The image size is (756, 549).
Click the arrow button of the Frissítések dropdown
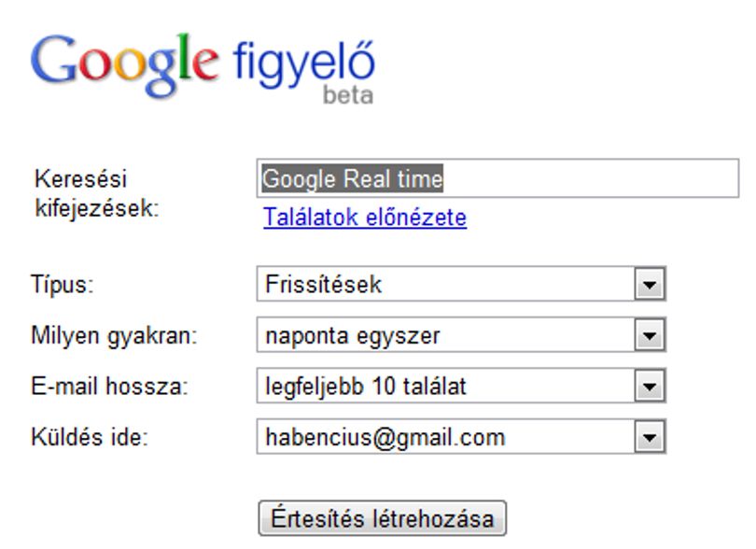650,284
